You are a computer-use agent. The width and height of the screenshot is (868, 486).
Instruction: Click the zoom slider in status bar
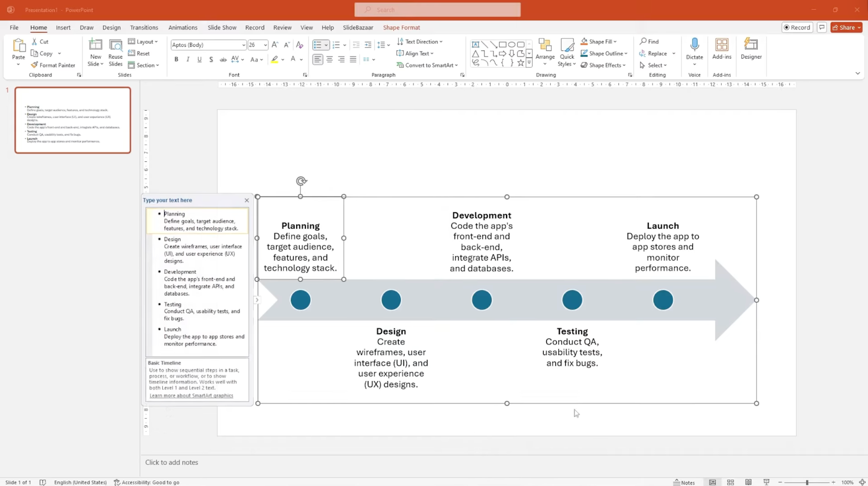point(807,482)
